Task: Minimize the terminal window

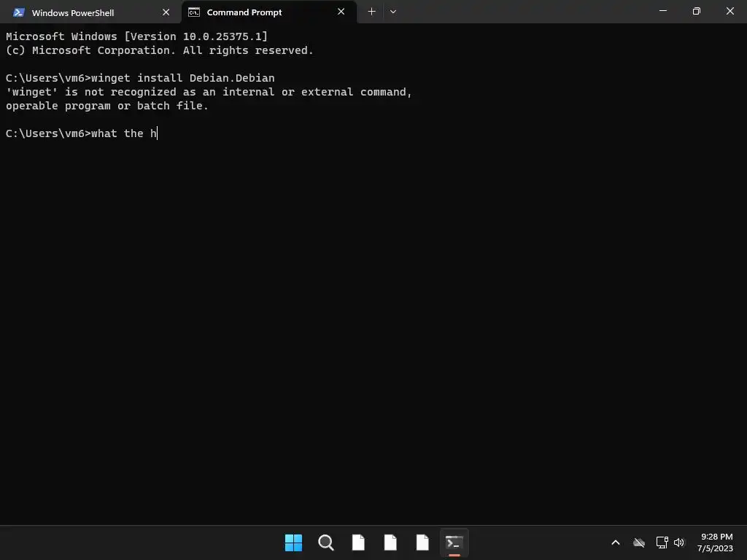Action: coord(662,11)
